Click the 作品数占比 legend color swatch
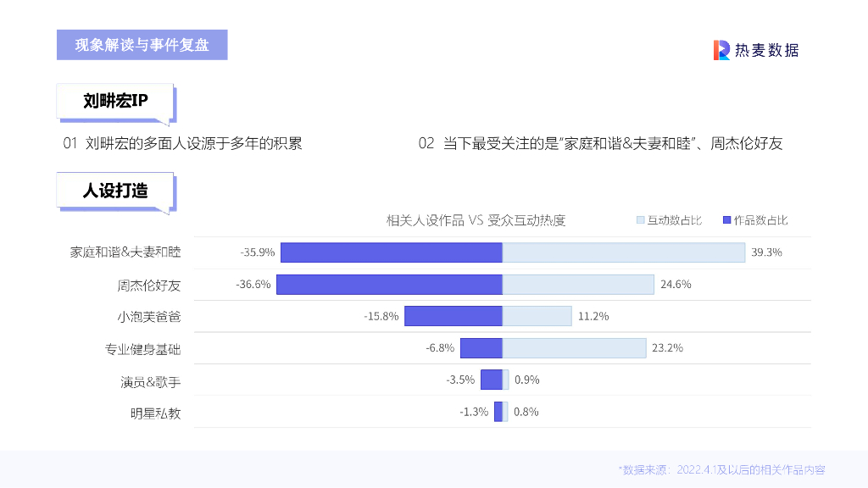868x488 pixels. point(726,220)
